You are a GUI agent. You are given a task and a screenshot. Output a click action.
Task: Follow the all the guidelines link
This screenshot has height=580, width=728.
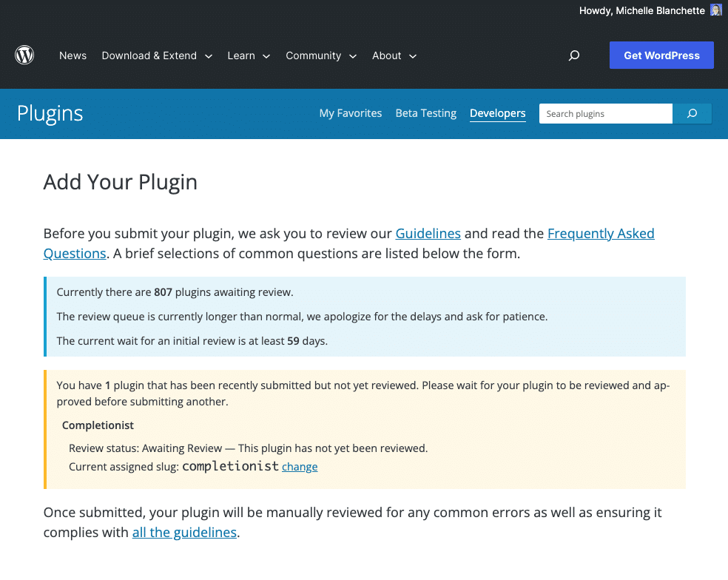(x=184, y=532)
